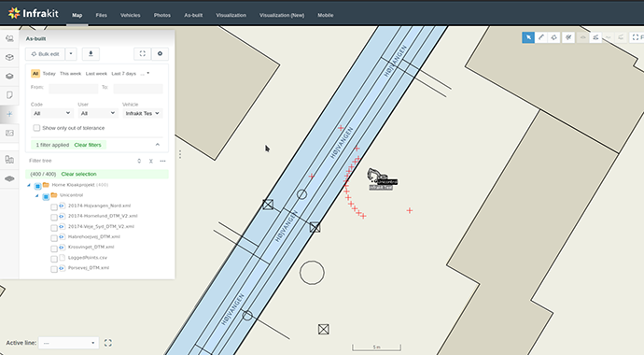Click Clear selection link
644x355 pixels.
pos(78,174)
